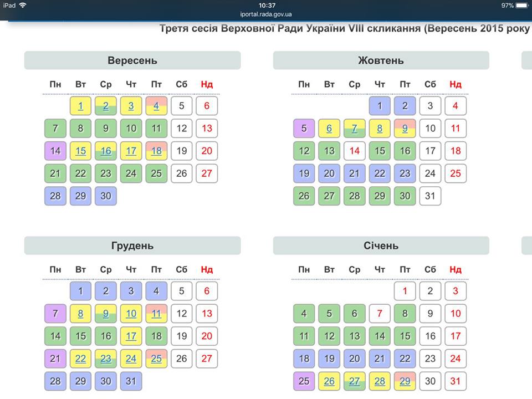Click red holiday 14 in Жовтень

[355, 151]
